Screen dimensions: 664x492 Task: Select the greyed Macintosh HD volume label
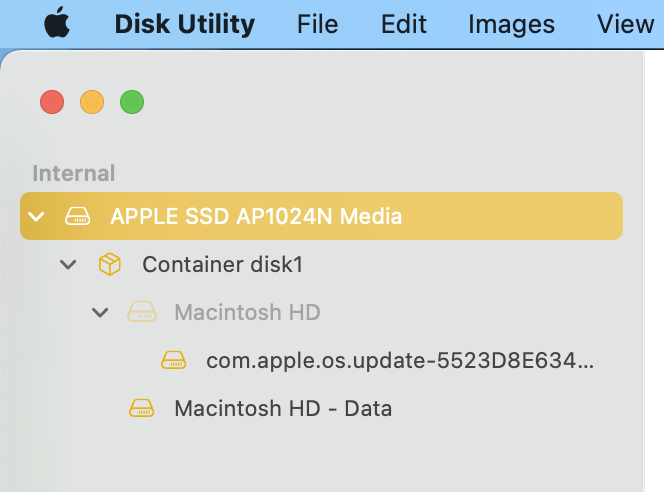point(247,312)
